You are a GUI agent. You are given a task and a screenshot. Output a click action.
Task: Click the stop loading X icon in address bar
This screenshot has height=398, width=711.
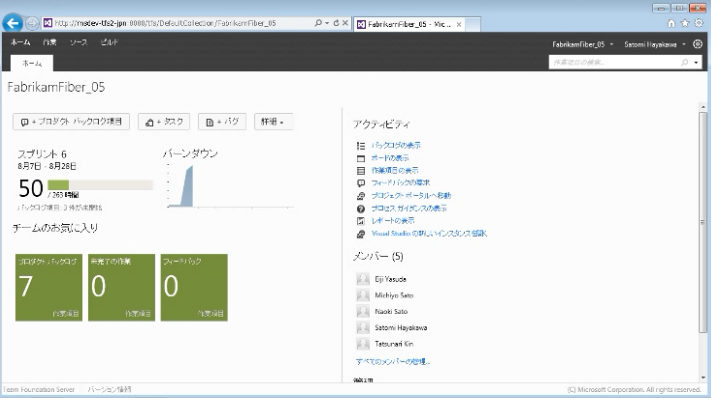click(345, 23)
